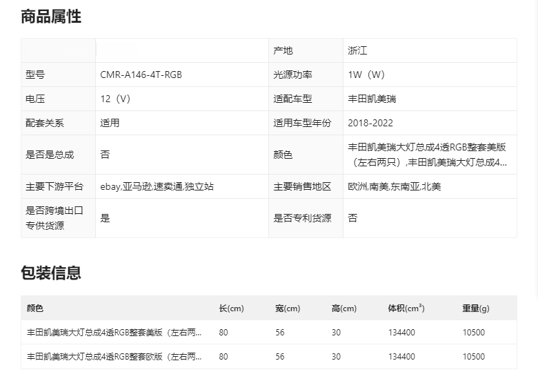538x392 pixels.
Task: Click the 光源功率 value 1W（W）
Action: (366, 75)
